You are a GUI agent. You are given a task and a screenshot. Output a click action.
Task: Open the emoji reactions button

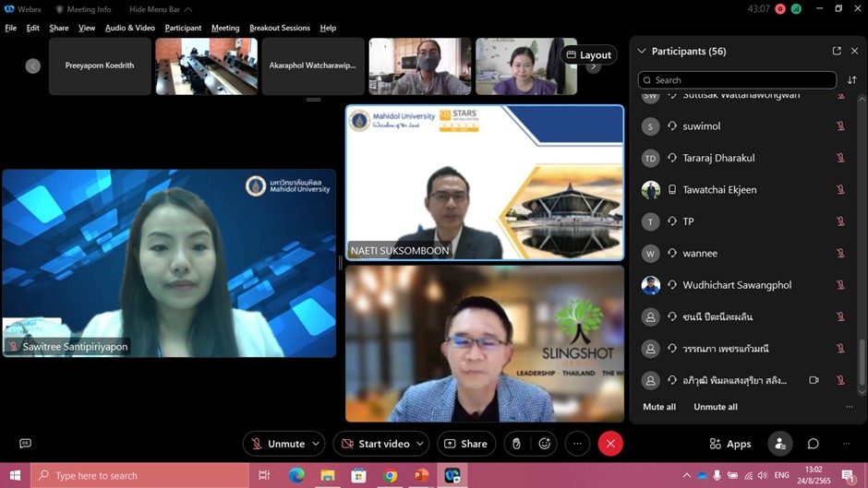coord(545,444)
